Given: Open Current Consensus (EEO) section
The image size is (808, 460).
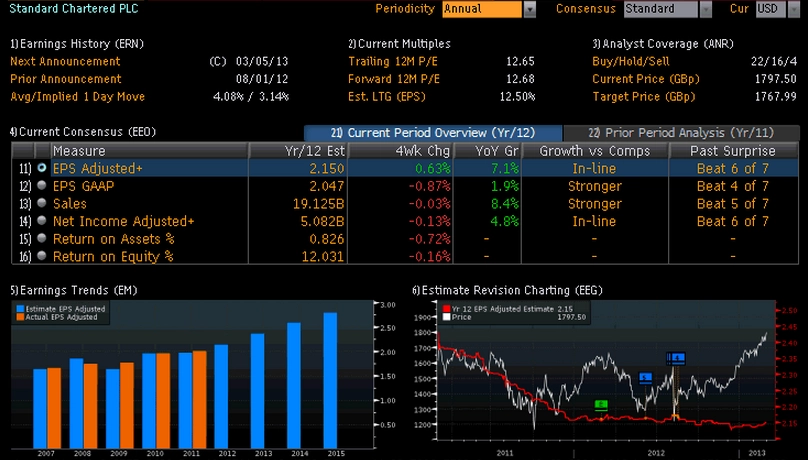Looking at the screenshot, I should pos(83,132).
